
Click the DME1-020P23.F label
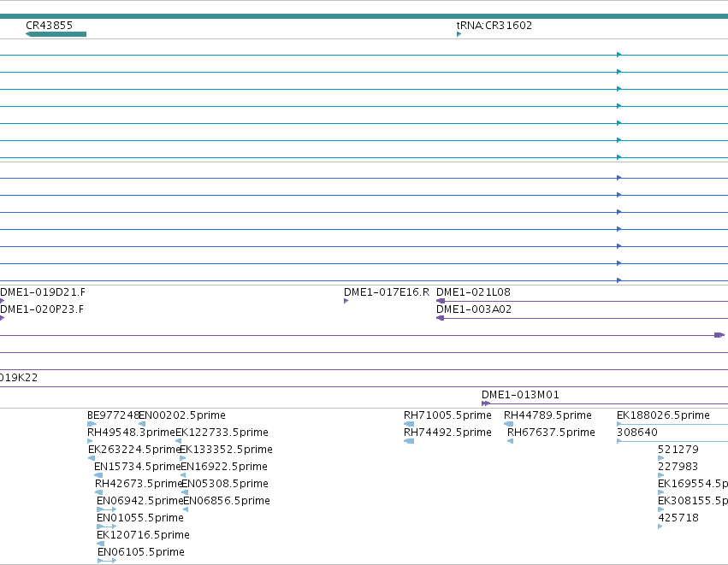(42, 309)
